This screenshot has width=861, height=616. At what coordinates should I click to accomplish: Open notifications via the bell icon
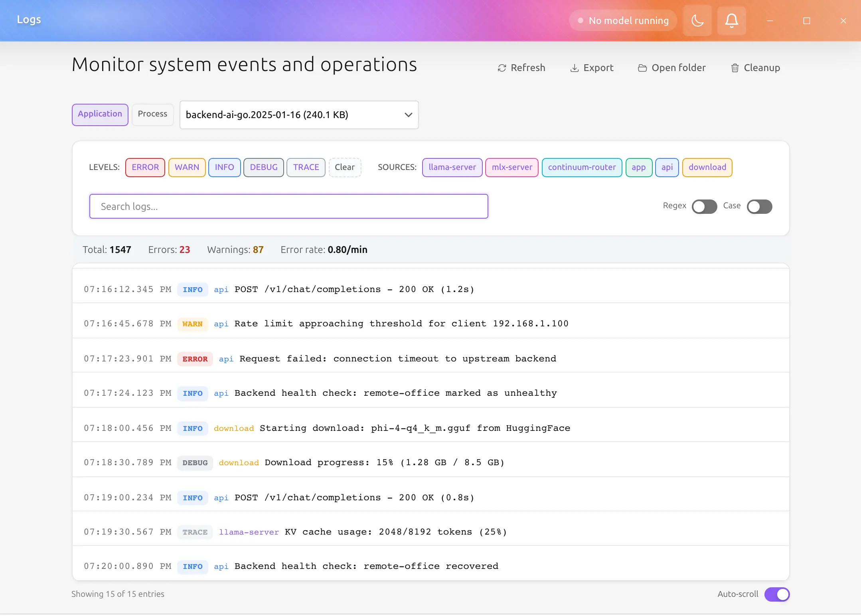[x=731, y=20]
